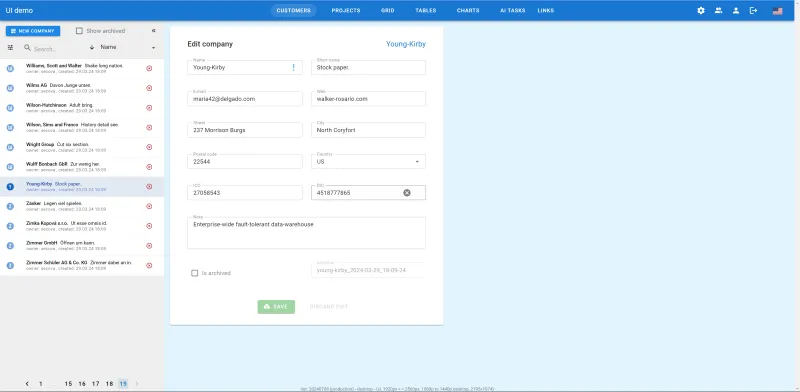
Task: Go to the next page arrow
Action: (x=137, y=384)
